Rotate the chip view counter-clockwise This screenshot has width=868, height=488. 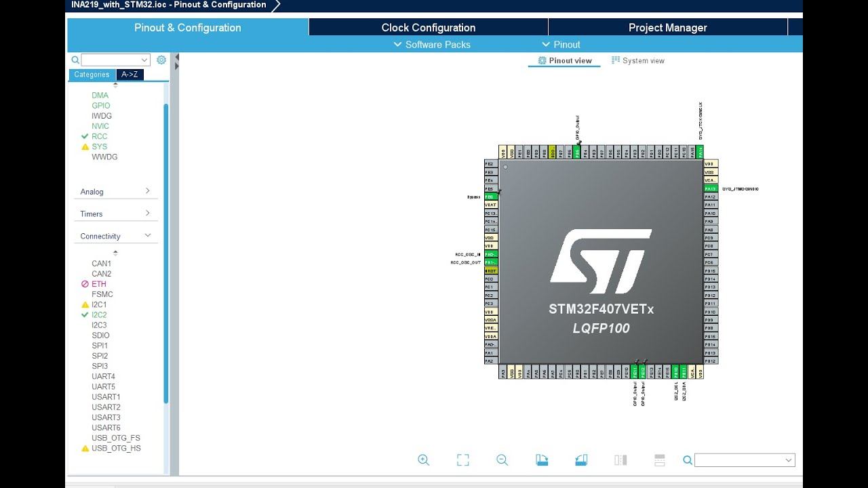581,460
